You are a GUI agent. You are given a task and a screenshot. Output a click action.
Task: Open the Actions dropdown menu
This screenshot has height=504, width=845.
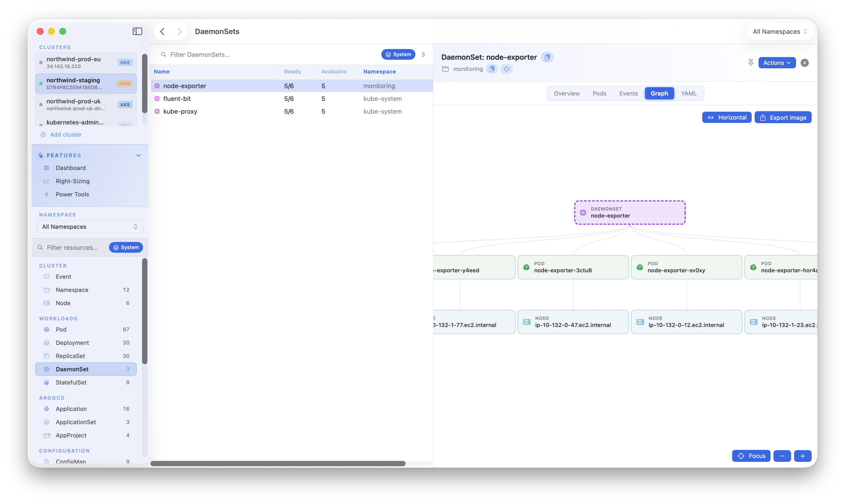tap(777, 63)
